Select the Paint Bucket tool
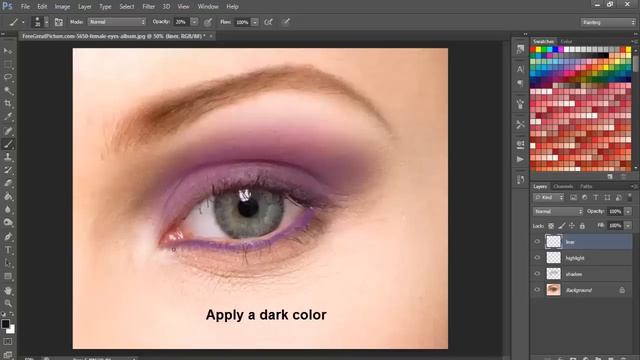Viewport: 640px width, 360px height. click(8, 197)
